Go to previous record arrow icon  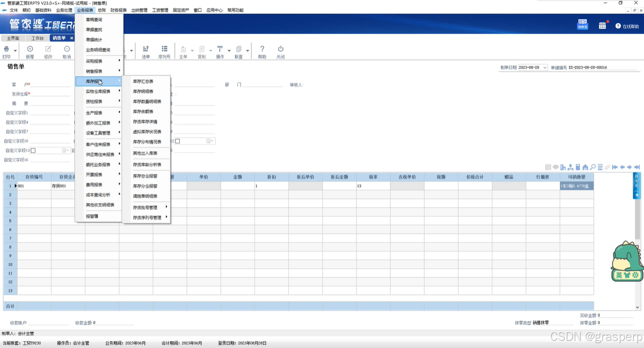pos(622,167)
